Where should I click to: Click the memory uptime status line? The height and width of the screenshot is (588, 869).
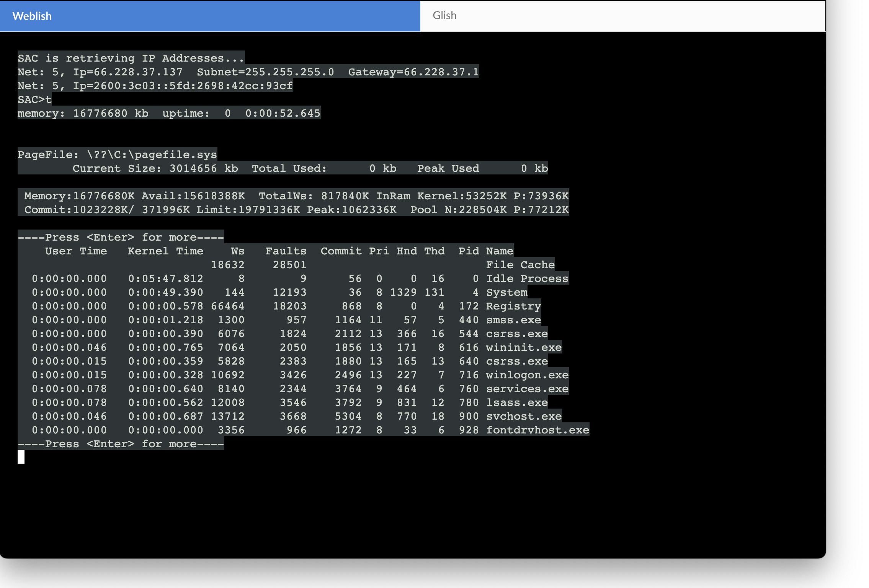(x=169, y=114)
